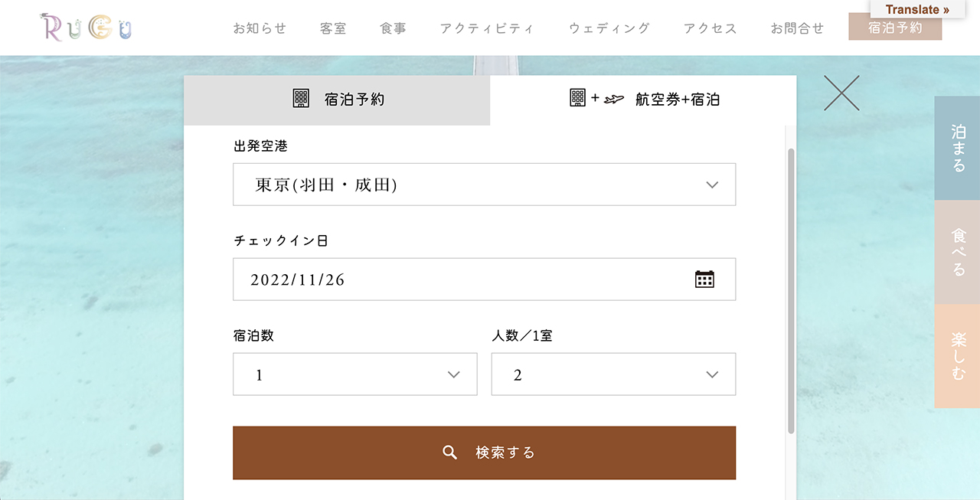Select the 航空券+宿泊 tab
Image resolution: width=980 pixels, height=500 pixels.
pyautogui.click(x=643, y=100)
